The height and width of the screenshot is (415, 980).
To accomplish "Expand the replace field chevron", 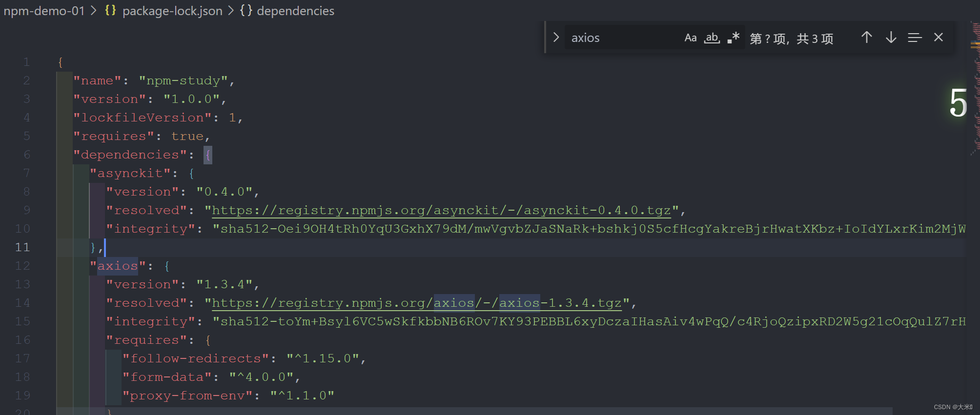I will coord(556,38).
